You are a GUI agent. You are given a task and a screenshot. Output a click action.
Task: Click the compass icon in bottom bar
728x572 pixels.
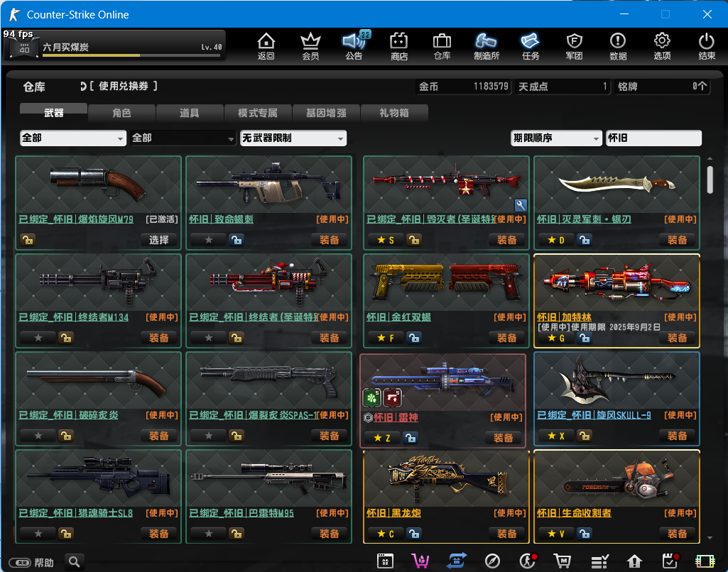(x=492, y=561)
